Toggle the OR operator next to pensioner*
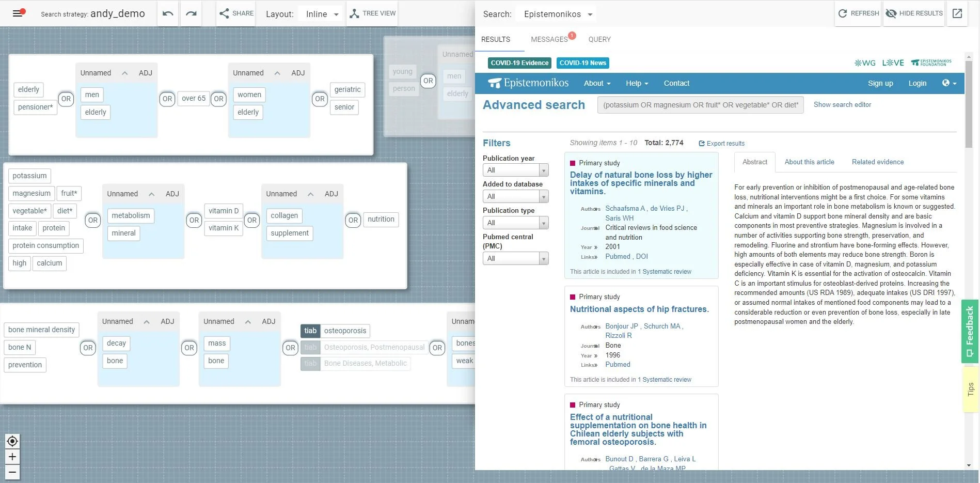Image resolution: width=980 pixels, height=483 pixels. click(66, 99)
